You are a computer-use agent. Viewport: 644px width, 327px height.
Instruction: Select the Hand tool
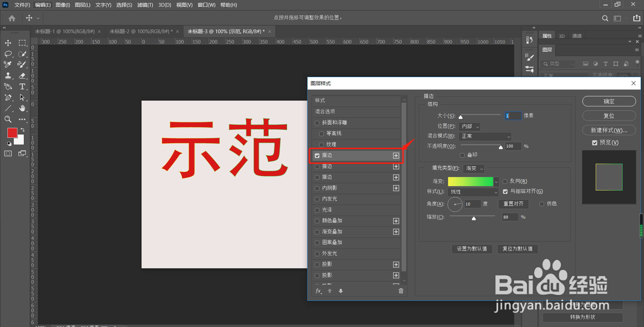22,108
